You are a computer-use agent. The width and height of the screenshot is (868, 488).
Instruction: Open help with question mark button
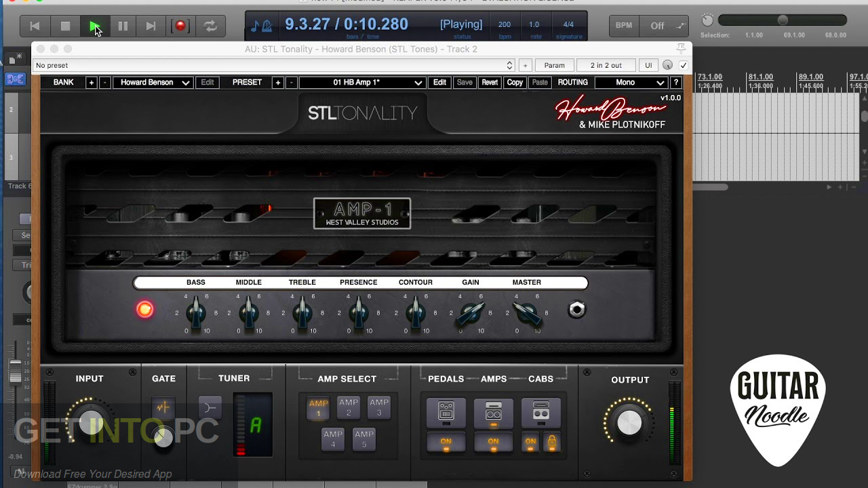tap(675, 83)
